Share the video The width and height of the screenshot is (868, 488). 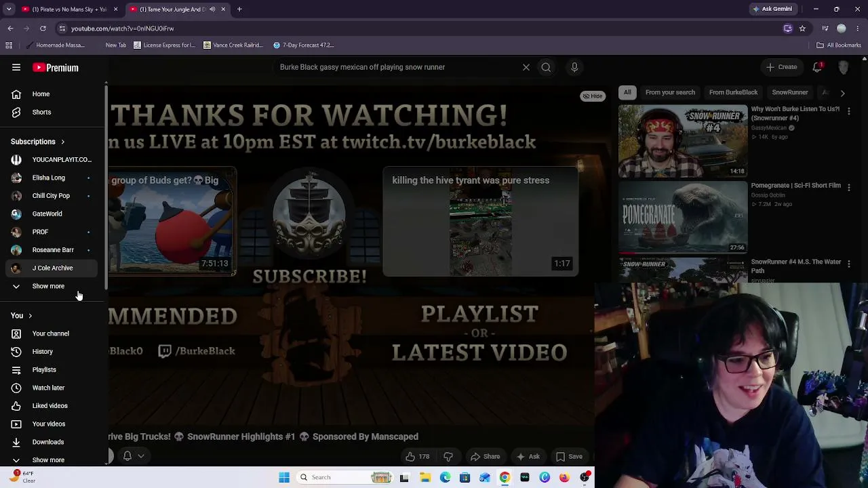486,457
